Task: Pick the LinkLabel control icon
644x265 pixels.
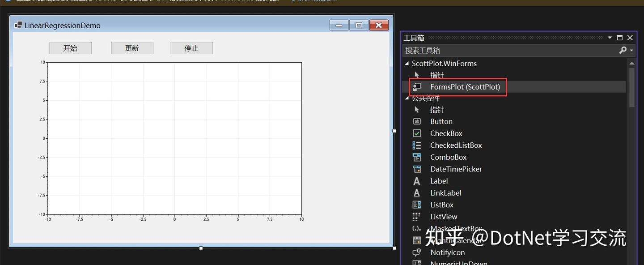Action: [417, 193]
